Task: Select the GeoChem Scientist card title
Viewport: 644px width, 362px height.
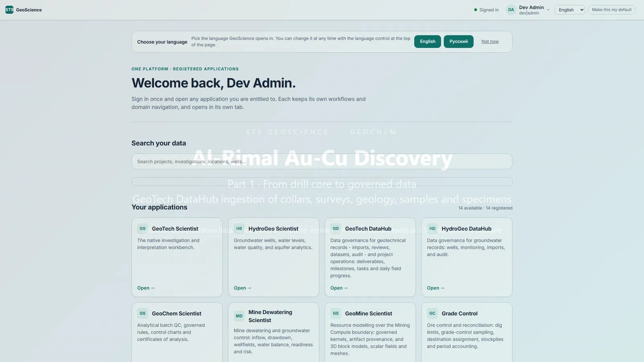Action: 176,314
